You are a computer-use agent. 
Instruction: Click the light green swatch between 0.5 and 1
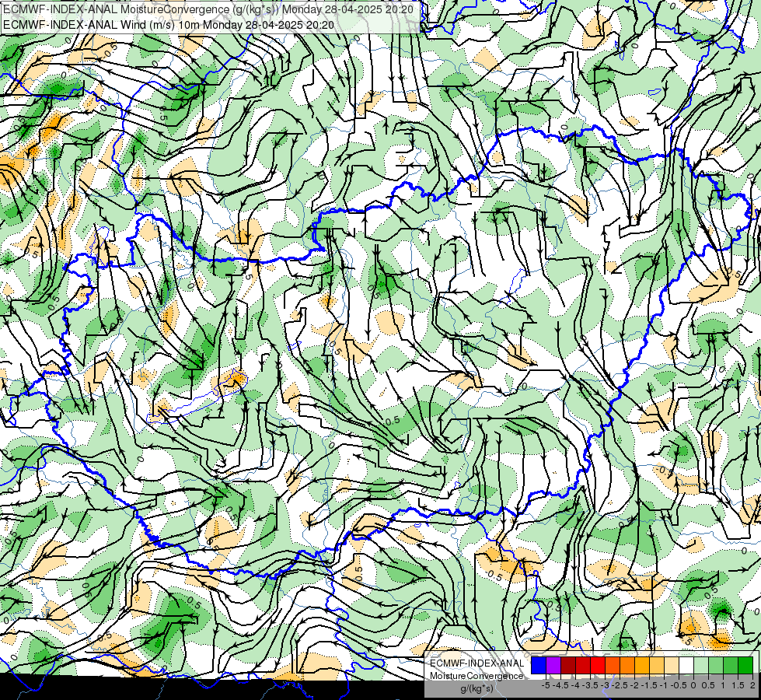coord(716,665)
